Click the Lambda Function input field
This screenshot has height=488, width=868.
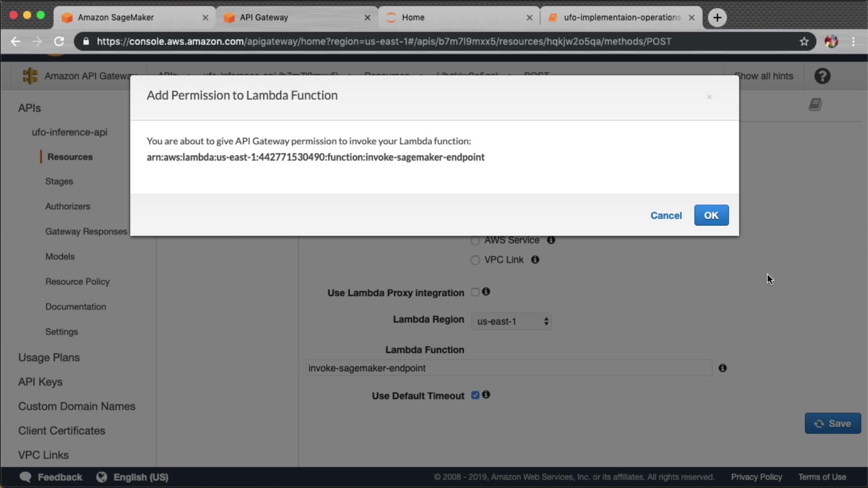(x=509, y=368)
